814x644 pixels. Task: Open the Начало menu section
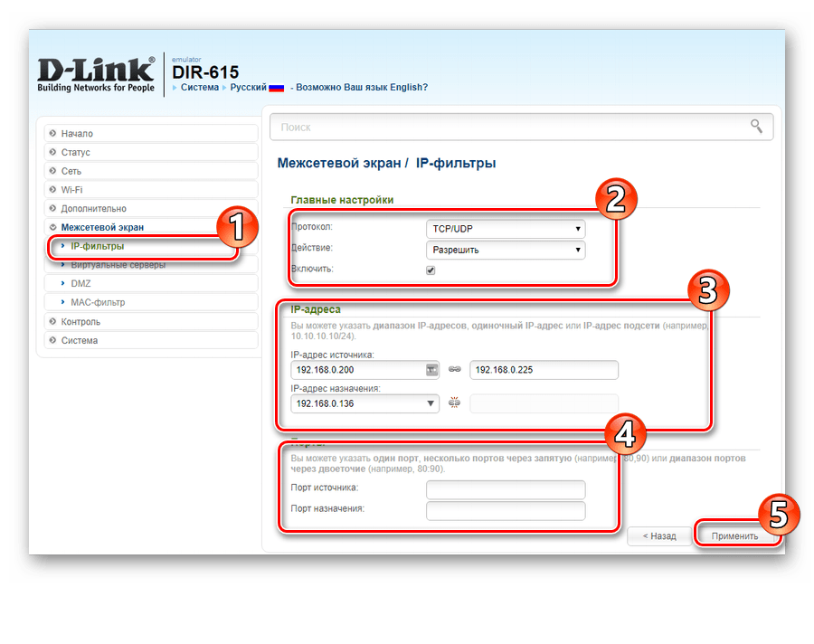click(x=151, y=134)
